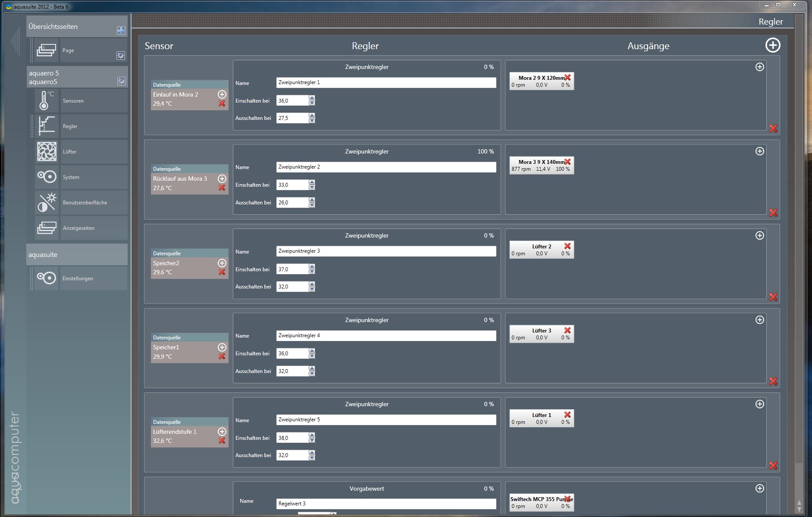Screen dimensions: 812x517
Task: Add data source for Rücklauf aus Mora 3
Action: [x=222, y=179]
